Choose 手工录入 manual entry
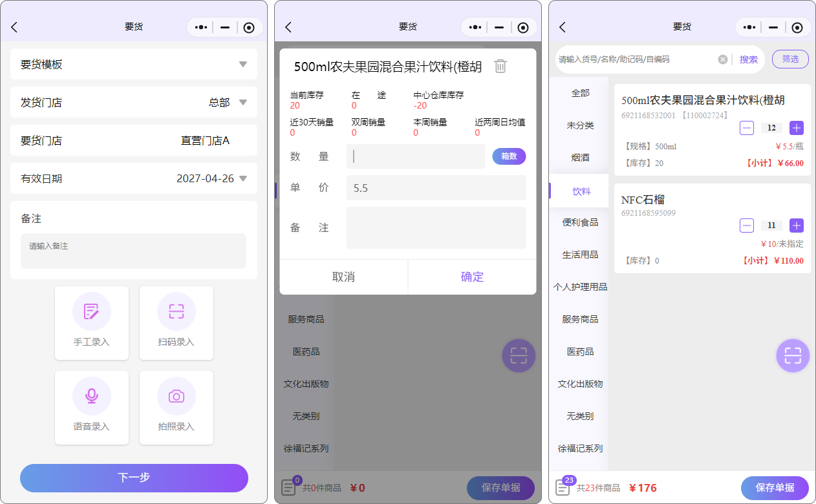This screenshot has height=504, width=816. [x=92, y=323]
